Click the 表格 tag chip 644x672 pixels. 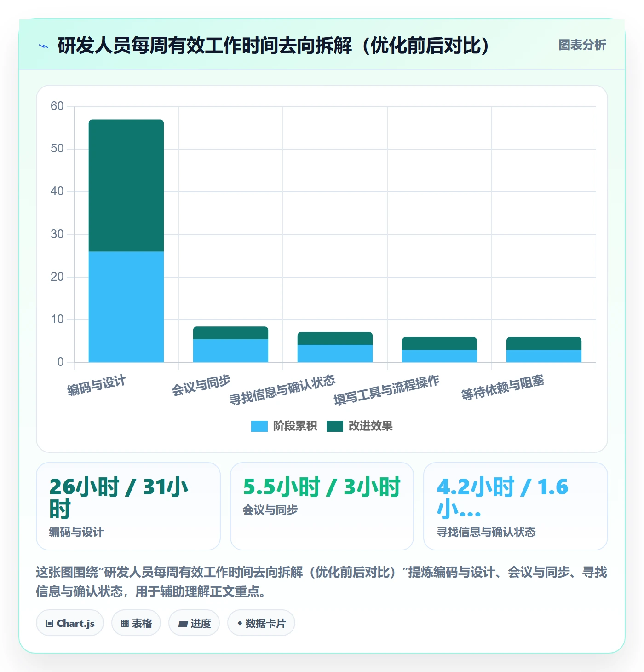click(136, 623)
